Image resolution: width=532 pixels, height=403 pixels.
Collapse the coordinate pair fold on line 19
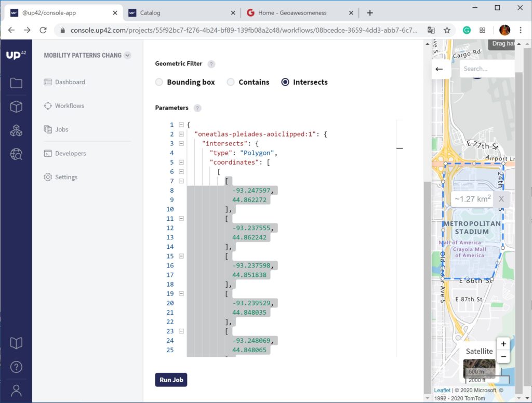[181, 294]
